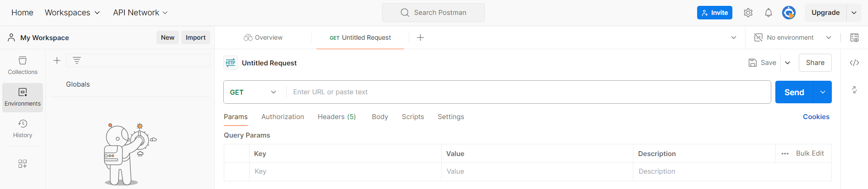Switch to the Body tab
868x189 pixels.
click(x=380, y=117)
